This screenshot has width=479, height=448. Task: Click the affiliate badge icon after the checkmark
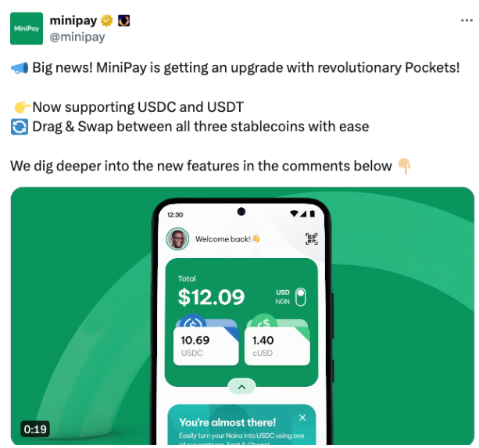click(x=123, y=20)
